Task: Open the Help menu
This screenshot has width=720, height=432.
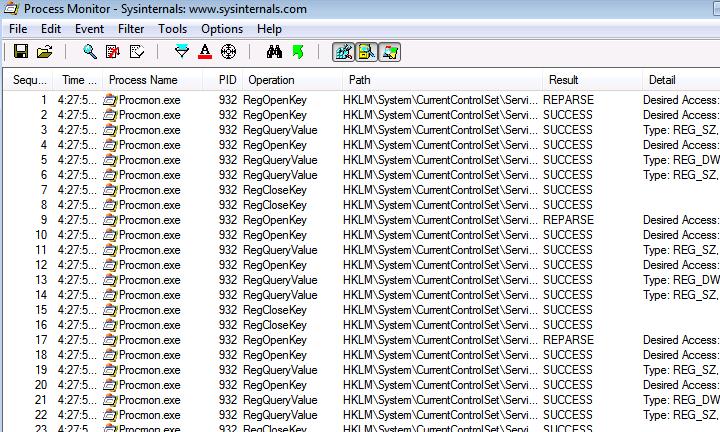Action: (269, 29)
